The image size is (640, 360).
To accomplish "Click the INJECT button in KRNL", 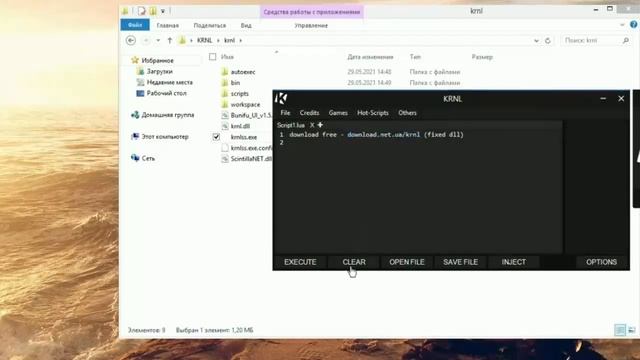I will (x=513, y=262).
